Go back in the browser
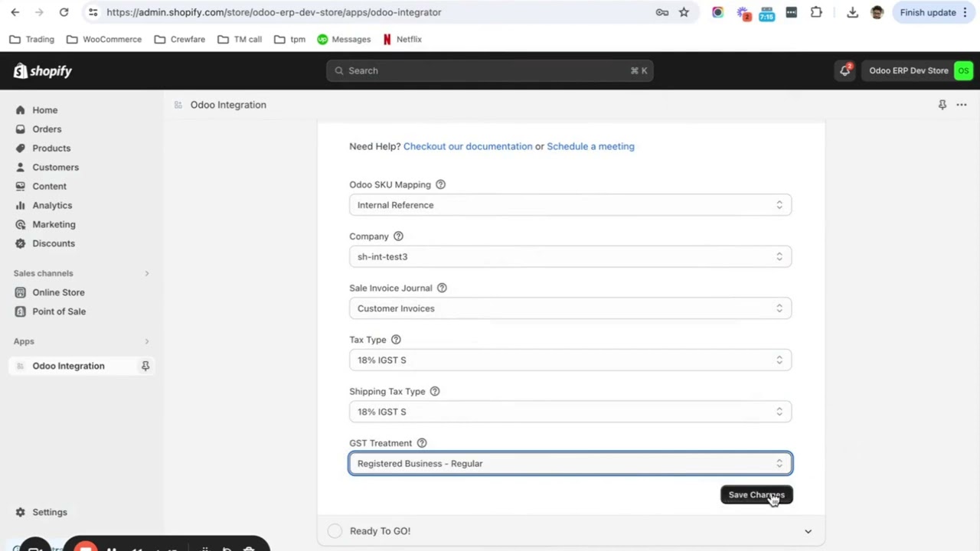Screen dimensions: 980x551 (x=15, y=12)
